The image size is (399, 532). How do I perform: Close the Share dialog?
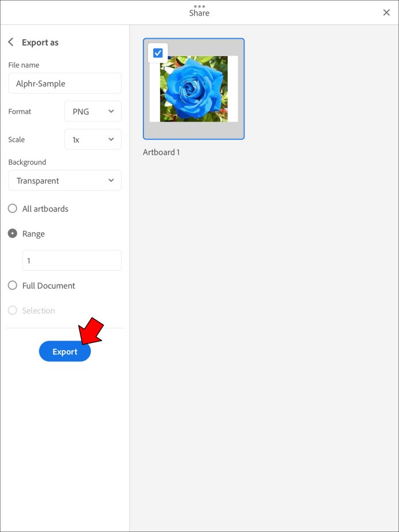coord(386,13)
